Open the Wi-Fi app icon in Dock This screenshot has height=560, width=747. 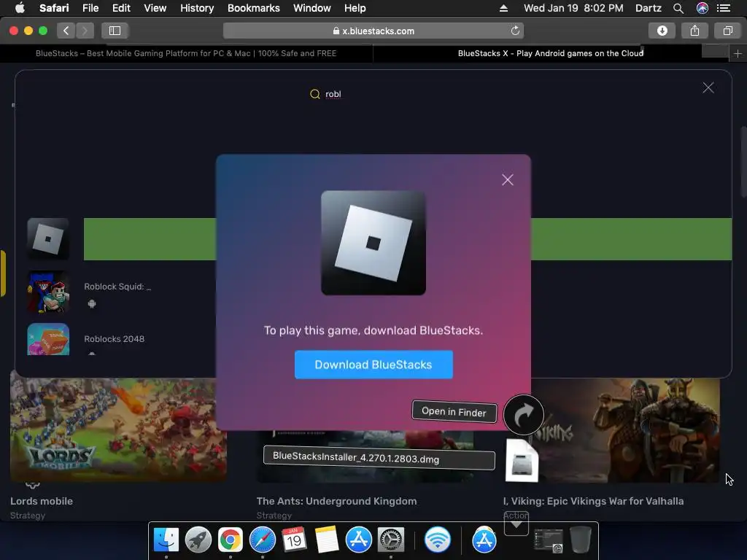click(438, 540)
